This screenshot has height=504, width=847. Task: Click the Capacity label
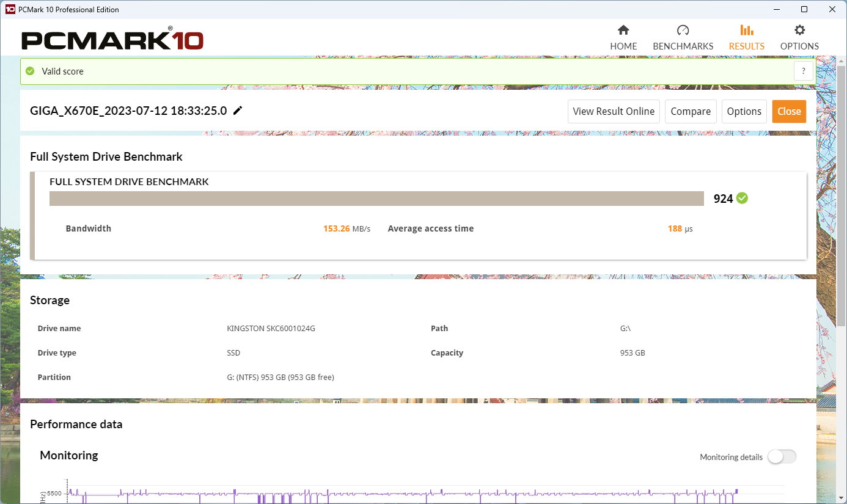447,352
